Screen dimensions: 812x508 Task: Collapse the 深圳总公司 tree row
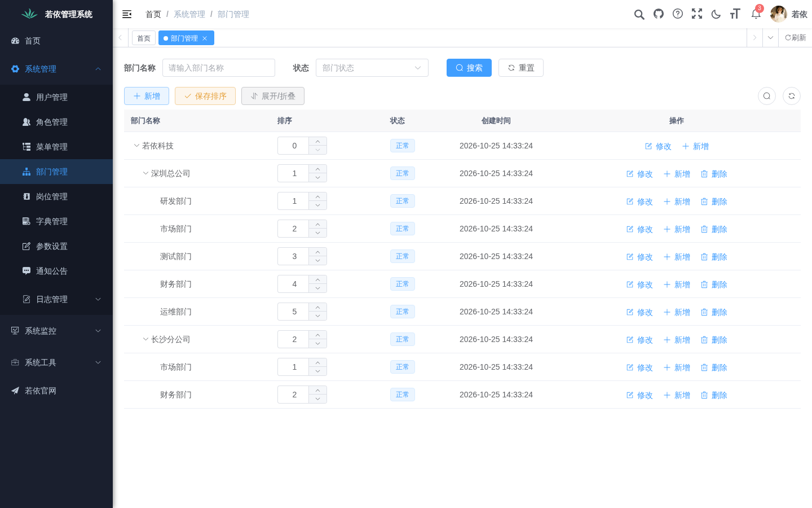pos(145,173)
